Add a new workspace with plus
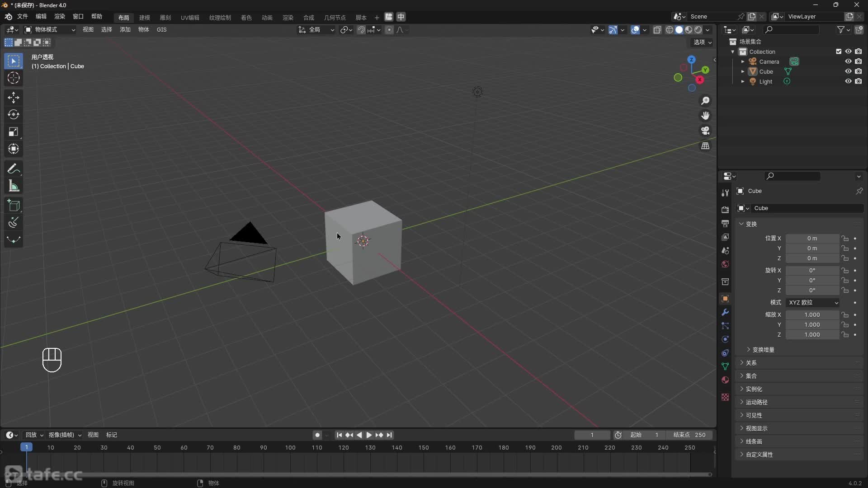The image size is (868, 488). click(x=377, y=18)
